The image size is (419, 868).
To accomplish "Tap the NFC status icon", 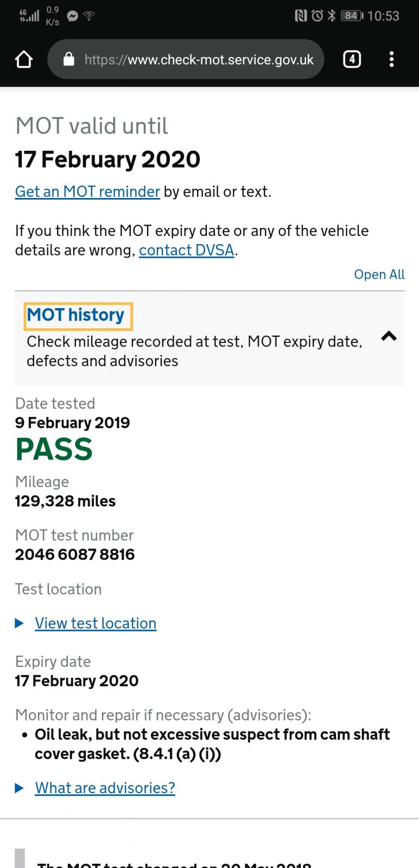I will click(x=301, y=16).
